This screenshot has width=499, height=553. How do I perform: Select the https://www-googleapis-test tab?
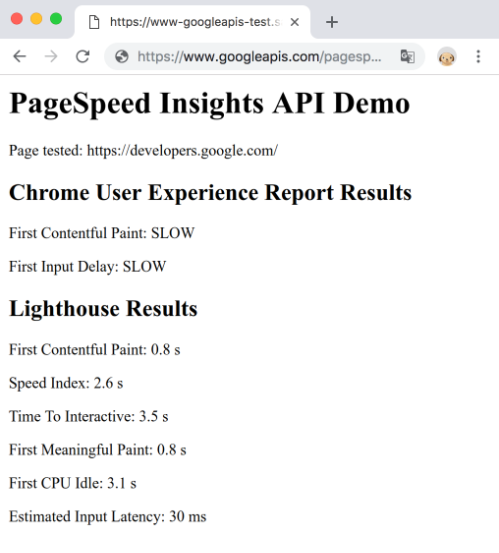(x=193, y=22)
